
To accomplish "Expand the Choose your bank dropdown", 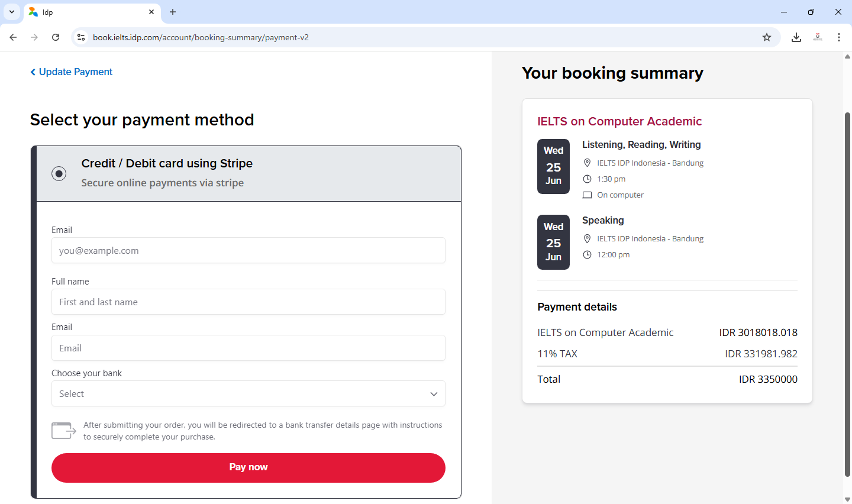I will point(248,394).
